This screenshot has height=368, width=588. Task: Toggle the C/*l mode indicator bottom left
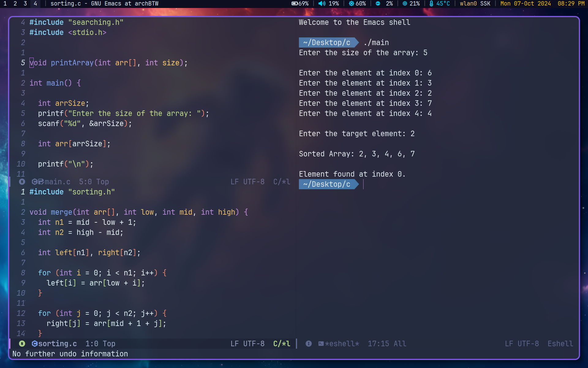pos(281,344)
